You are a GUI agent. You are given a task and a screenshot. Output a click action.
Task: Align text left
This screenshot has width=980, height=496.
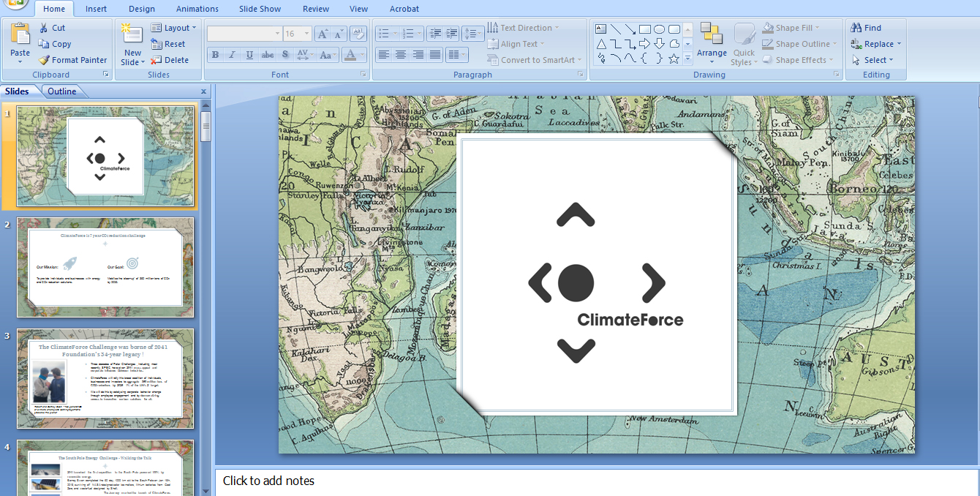(383, 55)
